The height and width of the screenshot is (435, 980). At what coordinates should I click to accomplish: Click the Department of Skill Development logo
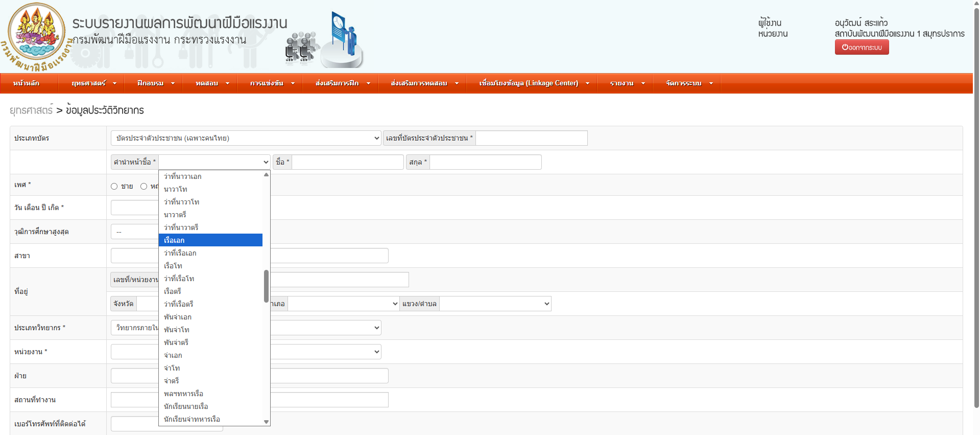[x=36, y=36]
